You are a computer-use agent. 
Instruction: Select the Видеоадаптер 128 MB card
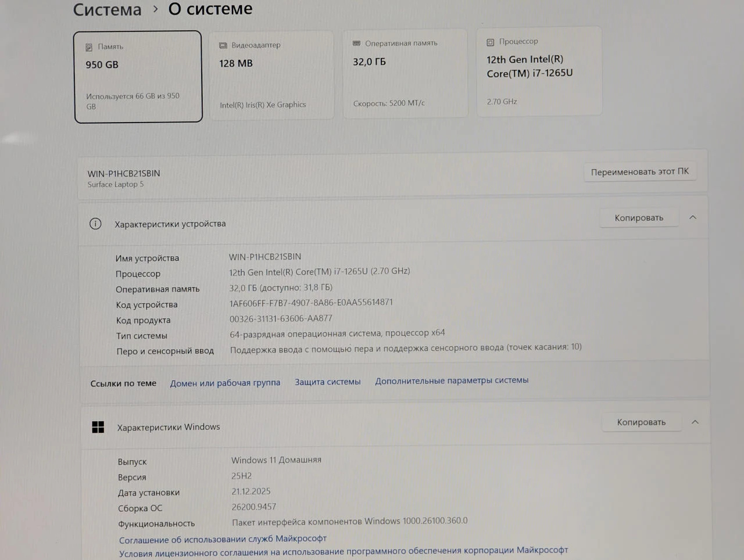tap(271, 75)
